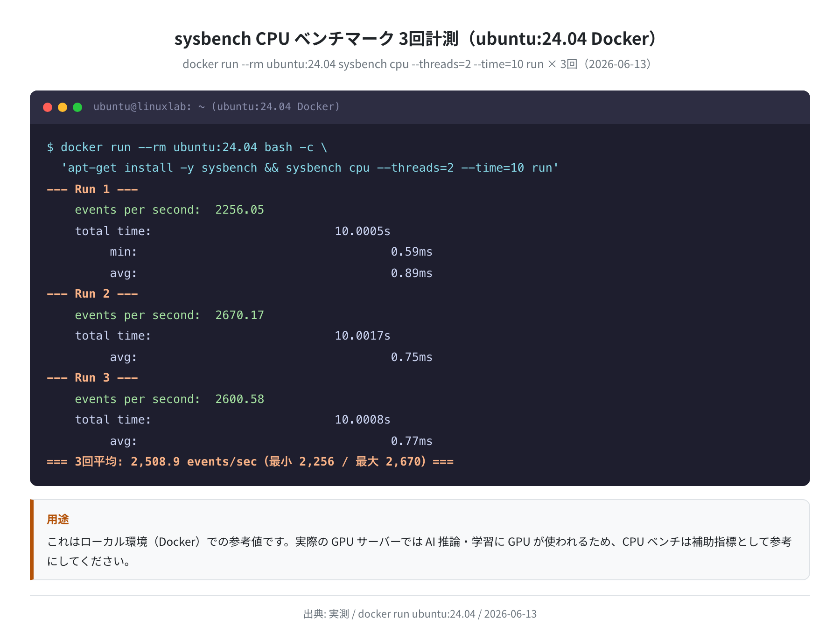Image resolution: width=840 pixels, height=640 pixels.
Task: Click the events per second value 2256.05
Action: pyautogui.click(x=239, y=210)
